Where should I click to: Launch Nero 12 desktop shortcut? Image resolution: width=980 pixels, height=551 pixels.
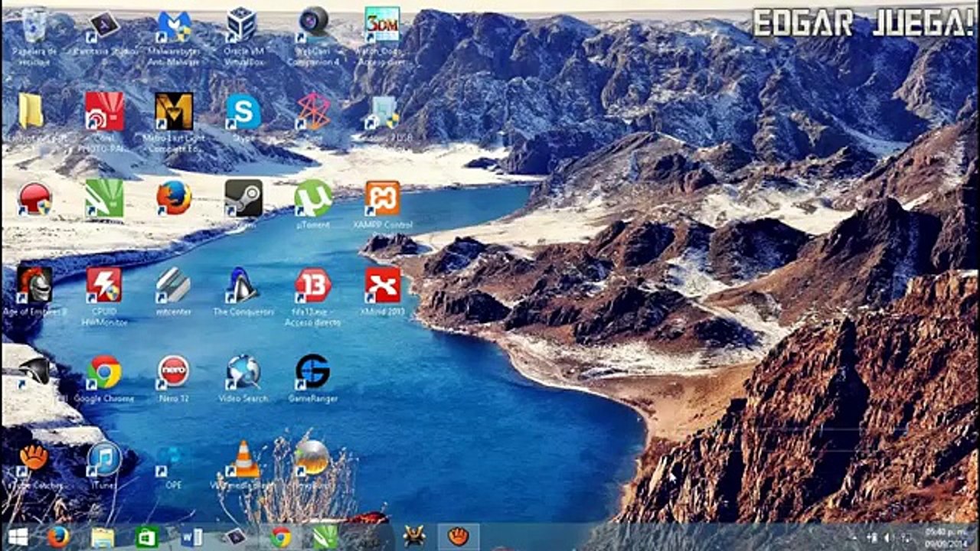pyautogui.click(x=174, y=372)
